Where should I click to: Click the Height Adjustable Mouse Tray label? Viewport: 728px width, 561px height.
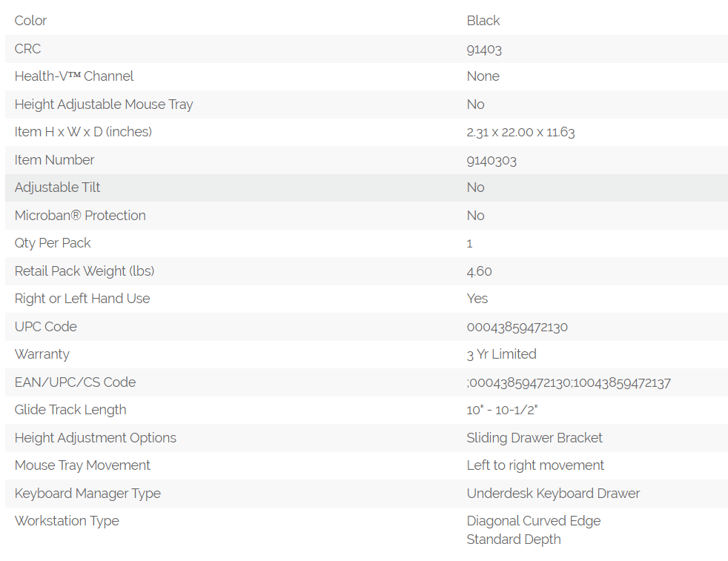(x=104, y=104)
